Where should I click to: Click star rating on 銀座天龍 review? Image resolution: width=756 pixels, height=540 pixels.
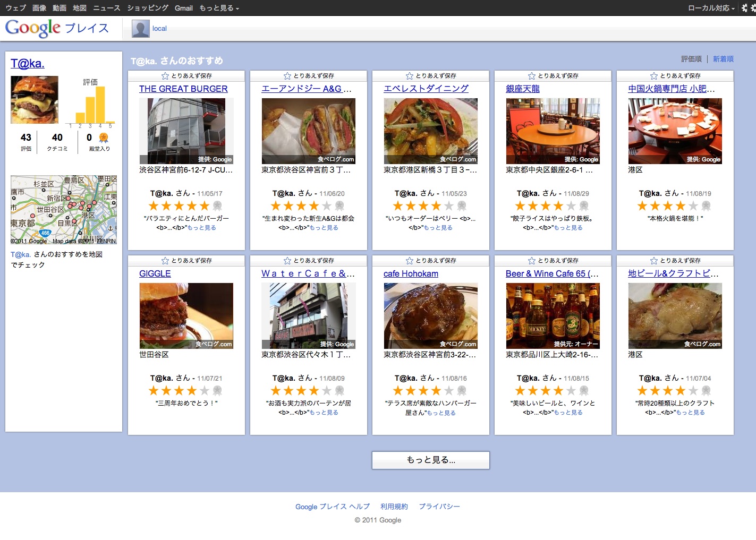(x=546, y=206)
